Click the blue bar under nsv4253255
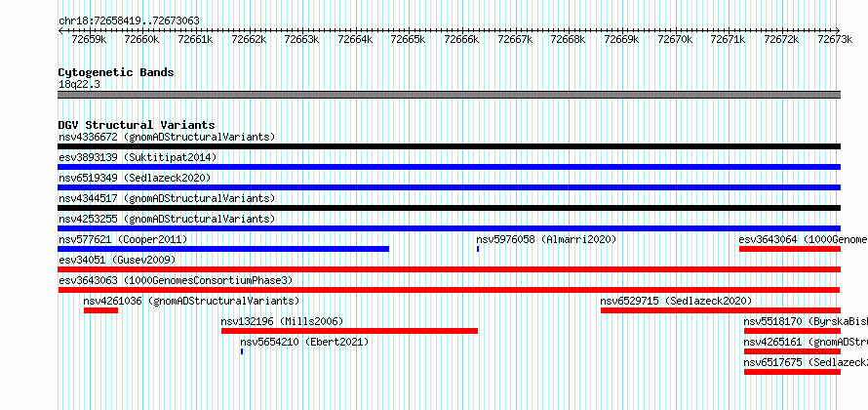 [450, 228]
